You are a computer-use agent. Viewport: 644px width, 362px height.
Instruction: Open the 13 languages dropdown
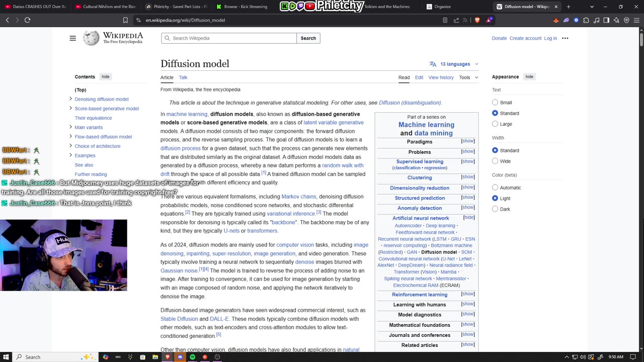coord(454,64)
